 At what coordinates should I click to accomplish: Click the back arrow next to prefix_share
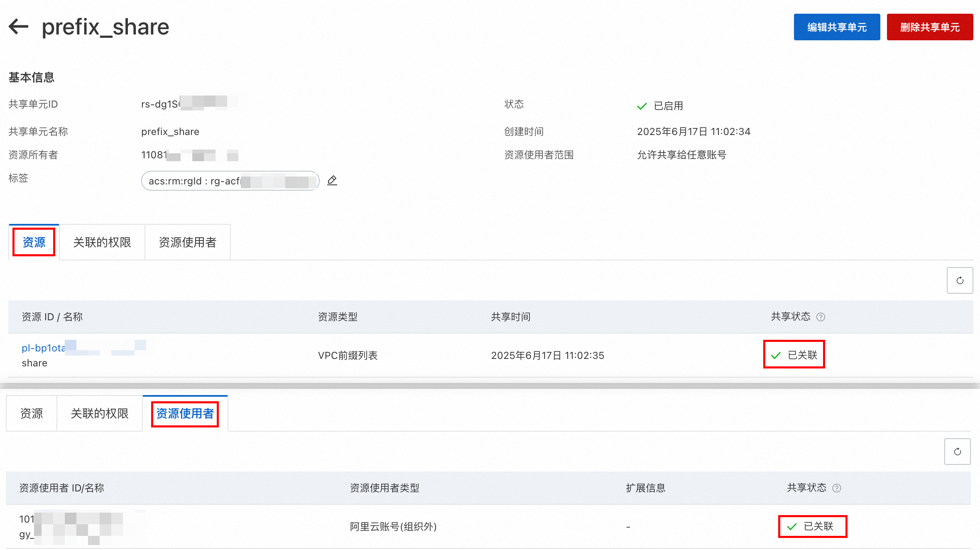click(x=18, y=27)
